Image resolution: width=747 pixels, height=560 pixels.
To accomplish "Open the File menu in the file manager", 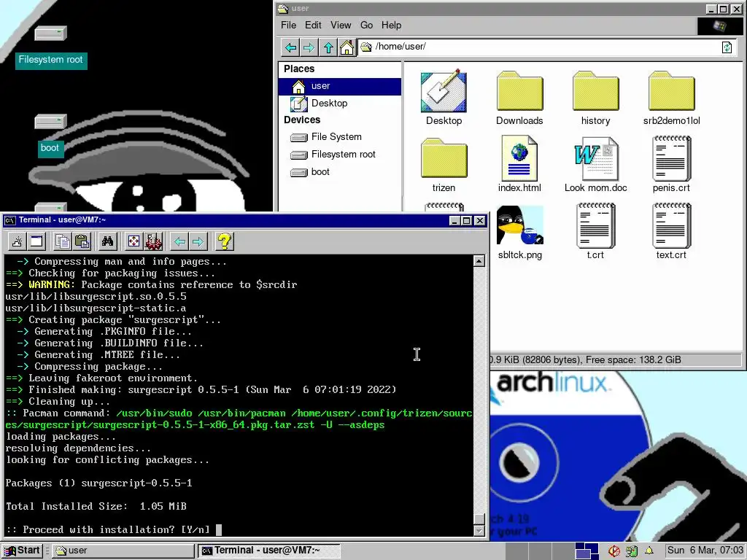I will 288,26.
